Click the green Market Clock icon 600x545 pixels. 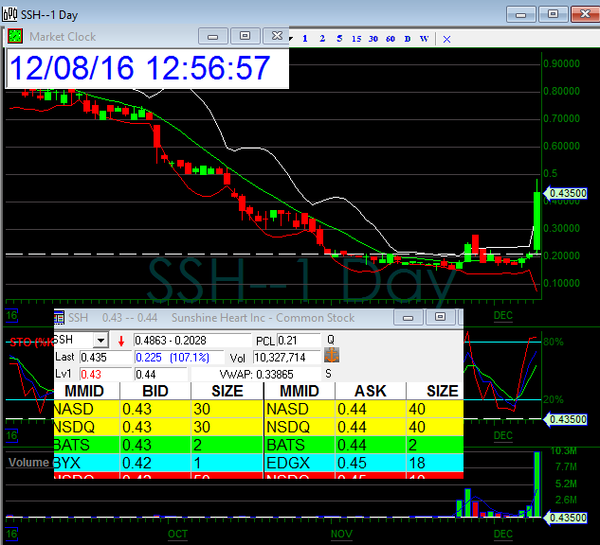[x=16, y=36]
